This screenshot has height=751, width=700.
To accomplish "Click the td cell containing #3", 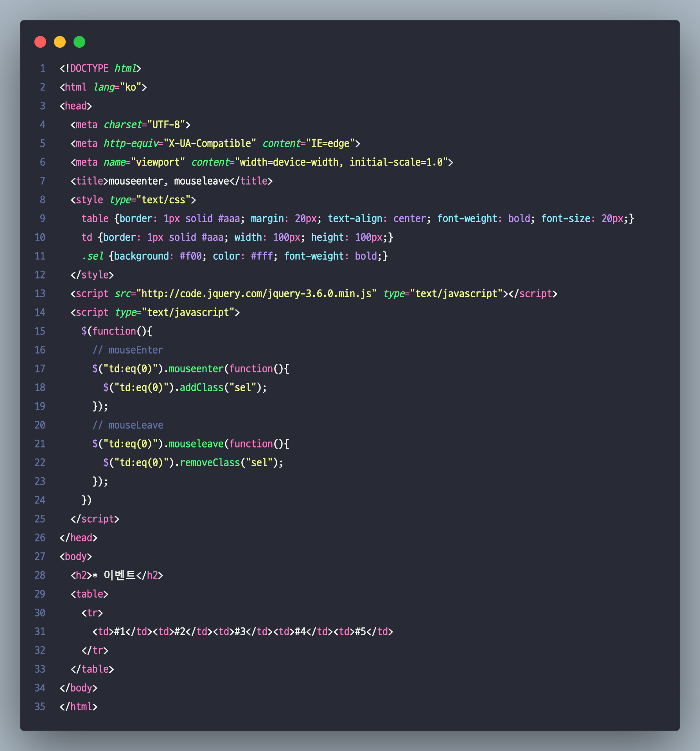I will 241,631.
